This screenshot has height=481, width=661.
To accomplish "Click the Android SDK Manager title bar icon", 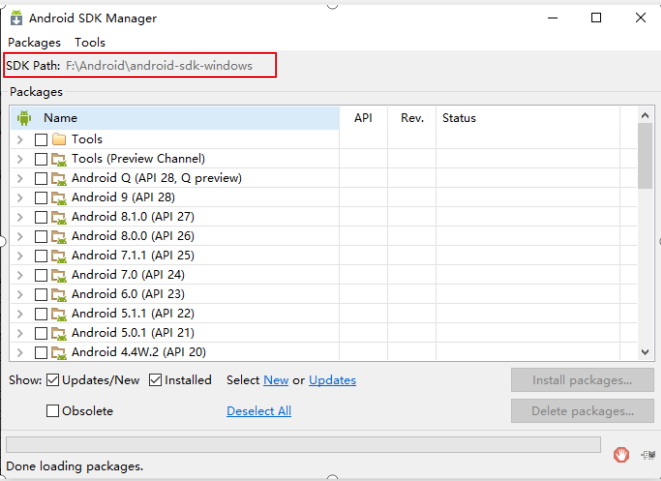I will pyautogui.click(x=16, y=18).
